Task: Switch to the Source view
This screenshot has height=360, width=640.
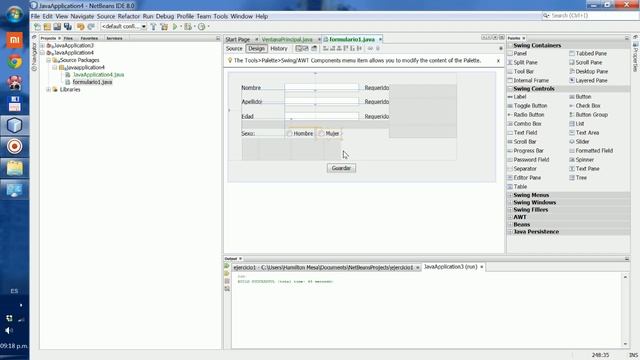Action: coord(234,49)
